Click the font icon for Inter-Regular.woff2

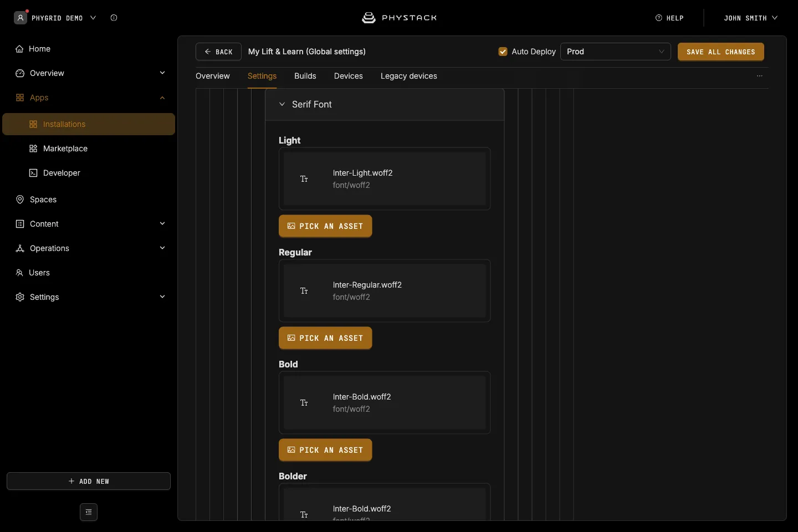pyautogui.click(x=304, y=291)
